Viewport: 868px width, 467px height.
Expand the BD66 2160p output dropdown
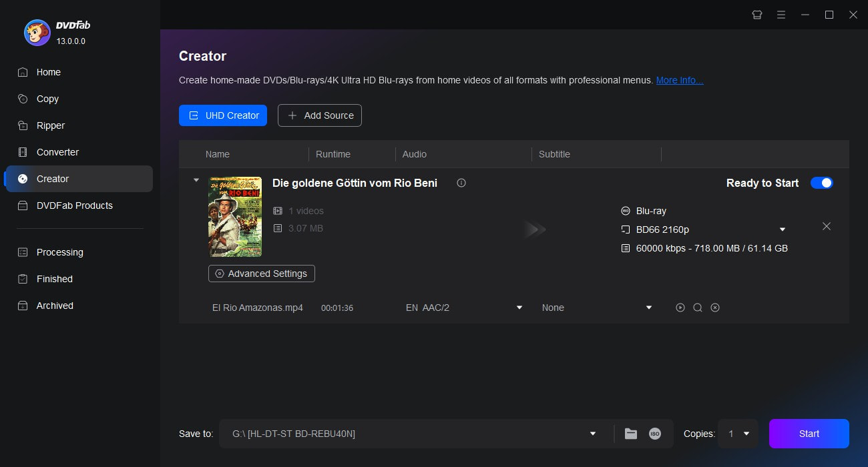(x=782, y=229)
